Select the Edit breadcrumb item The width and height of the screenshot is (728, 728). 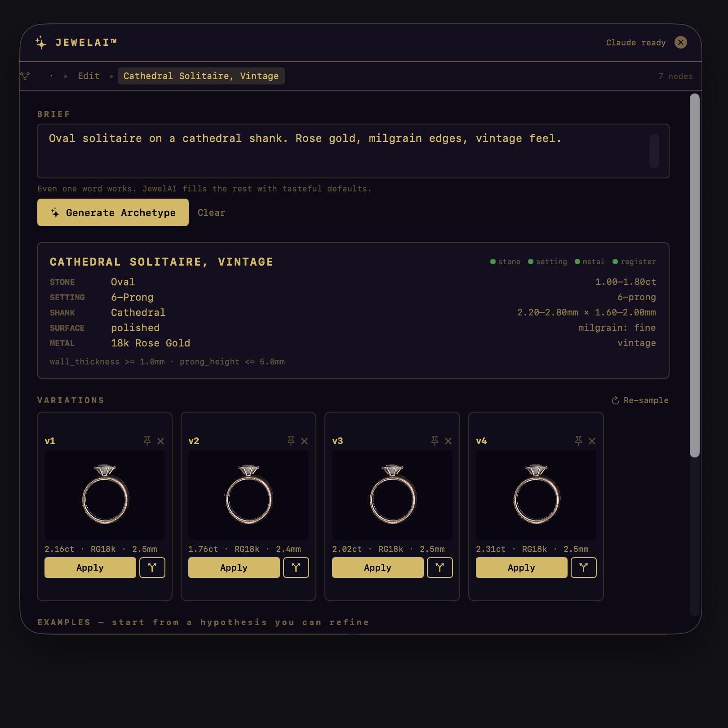pyautogui.click(x=89, y=76)
